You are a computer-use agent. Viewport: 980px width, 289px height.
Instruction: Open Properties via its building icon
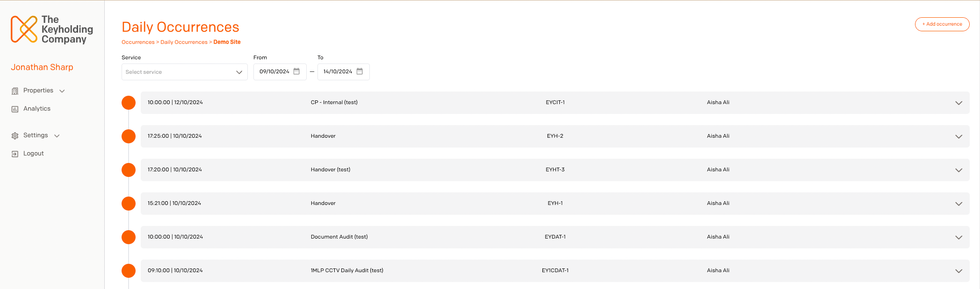(x=15, y=91)
